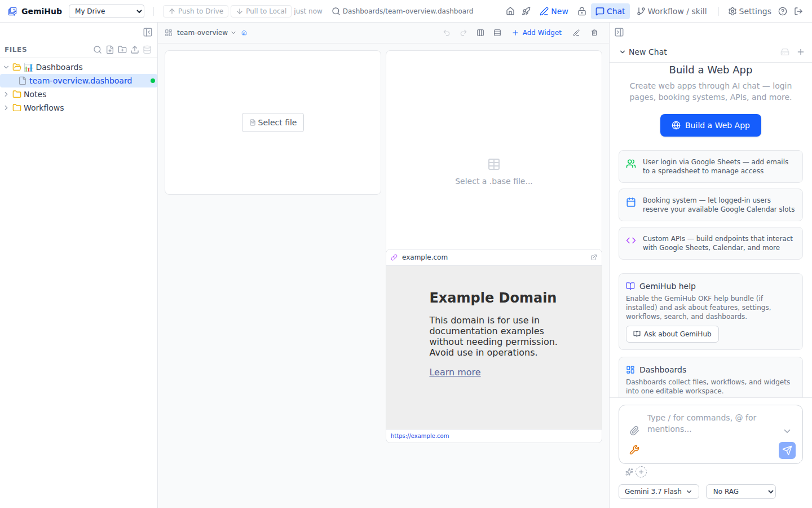Click the Dashboards/team-overview.dashboard search box
Viewport: 812px width, 508px height.
(403, 11)
